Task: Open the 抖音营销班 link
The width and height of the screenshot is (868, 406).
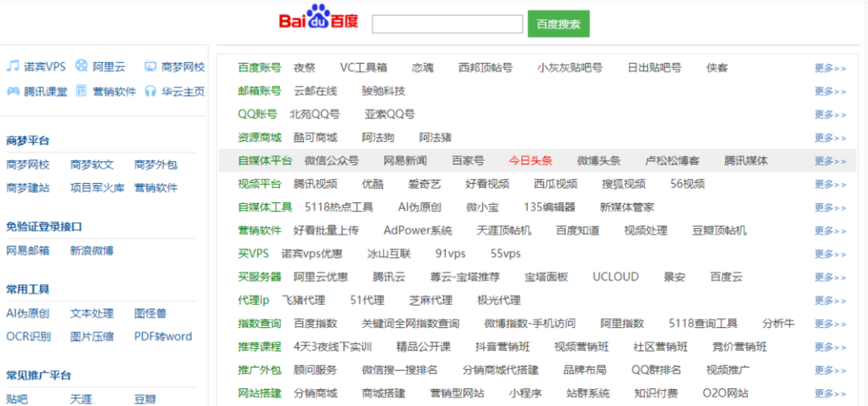Action: click(503, 347)
